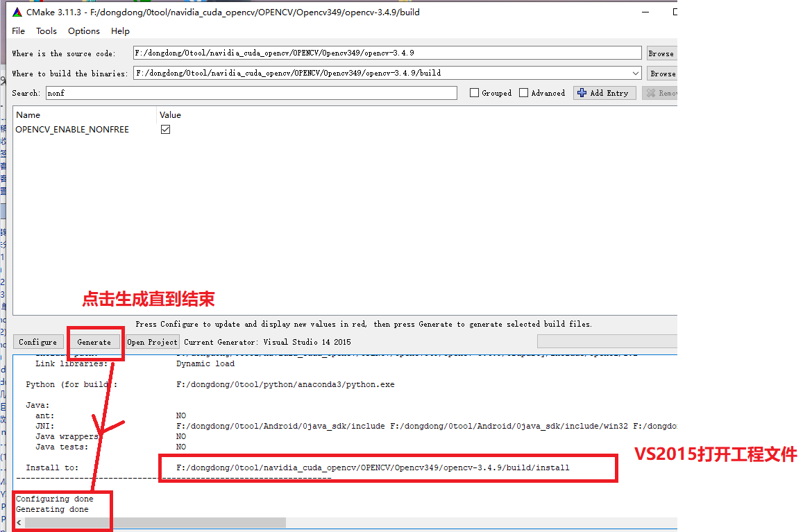Click the Generate button
812x532 pixels.
[x=94, y=342]
